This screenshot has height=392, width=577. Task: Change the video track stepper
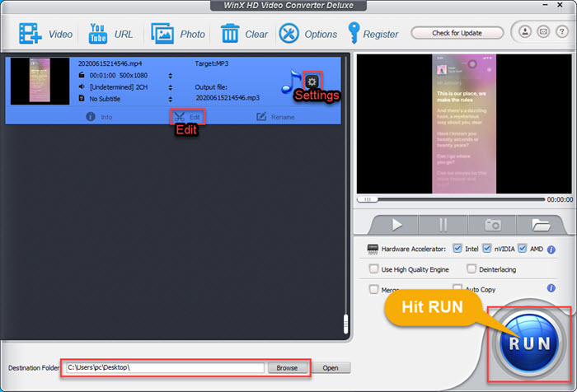tap(170, 76)
